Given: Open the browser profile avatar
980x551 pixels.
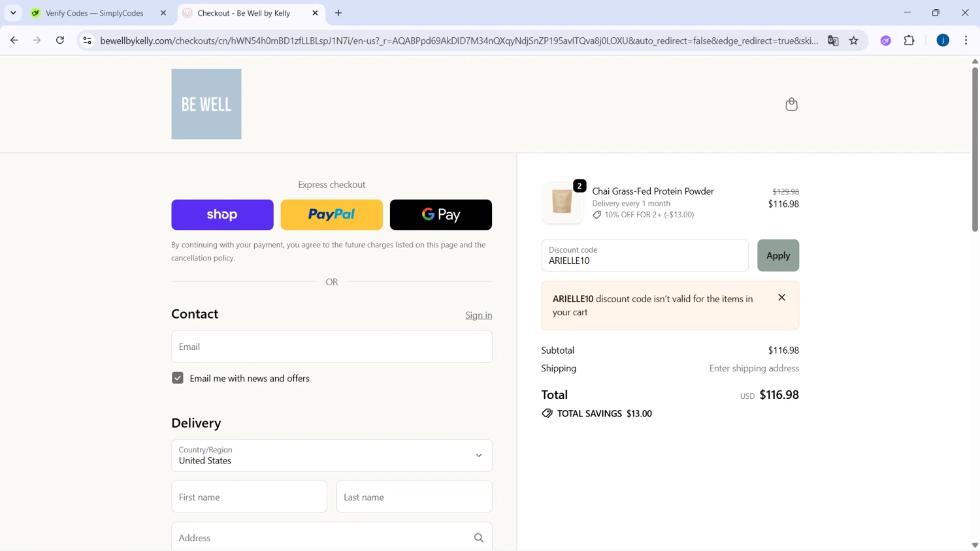Looking at the screenshot, I should tap(943, 40).
